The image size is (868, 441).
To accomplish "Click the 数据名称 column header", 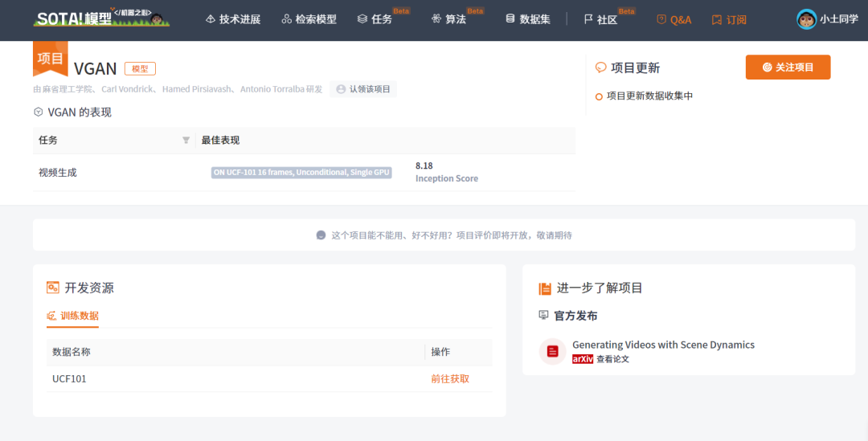I will tap(72, 352).
